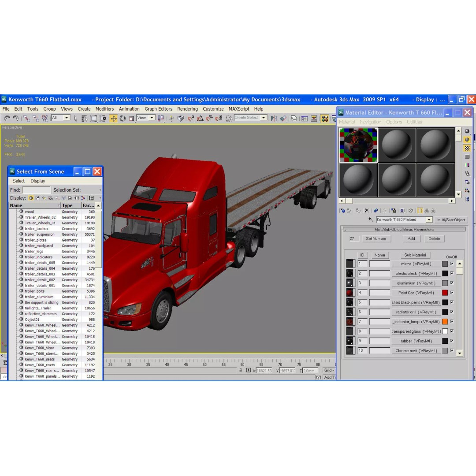The image size is (476, 476).
Task: Open the plastic black (VRayMtl) sub-material
Action: pyautogui.click(x=416, y=273)
